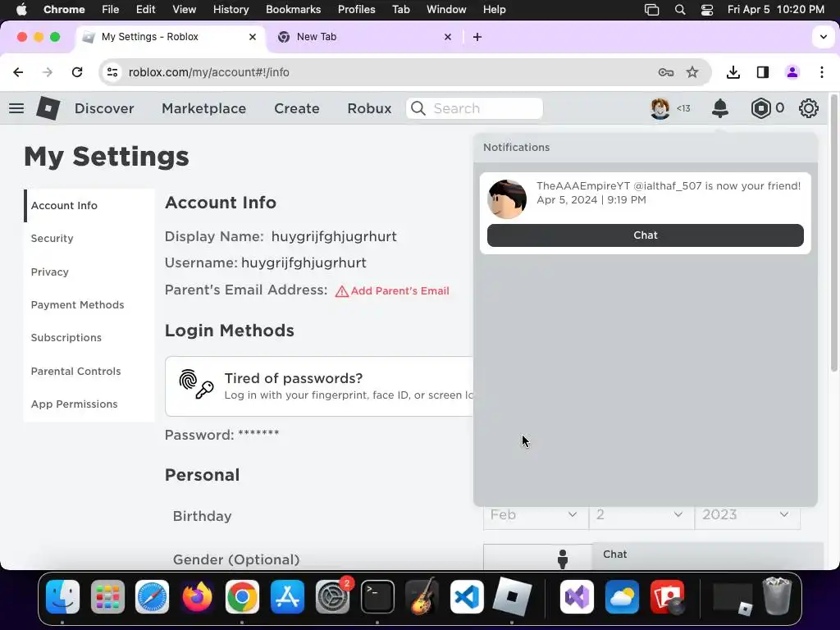Launch Safari from the dock

coord(152,596)
